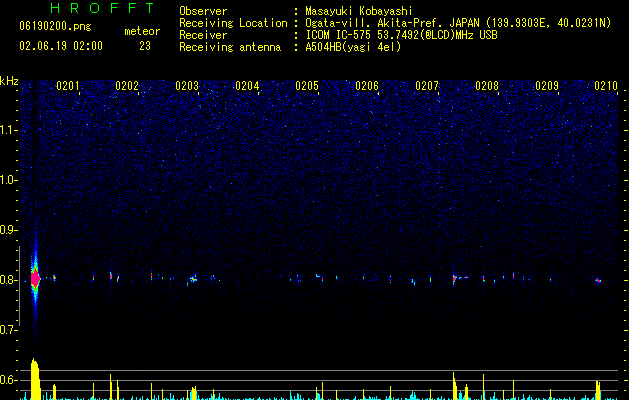The width and height of the screenshot is (629, 400).
Task: Click the 0.6 frequency axis label
Action: tap(9, 380)
